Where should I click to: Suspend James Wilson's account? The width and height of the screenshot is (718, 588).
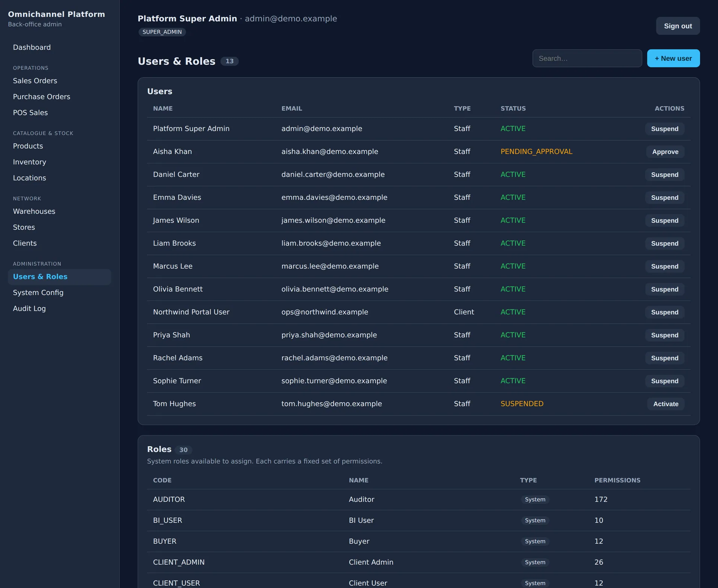pos(665,221)
